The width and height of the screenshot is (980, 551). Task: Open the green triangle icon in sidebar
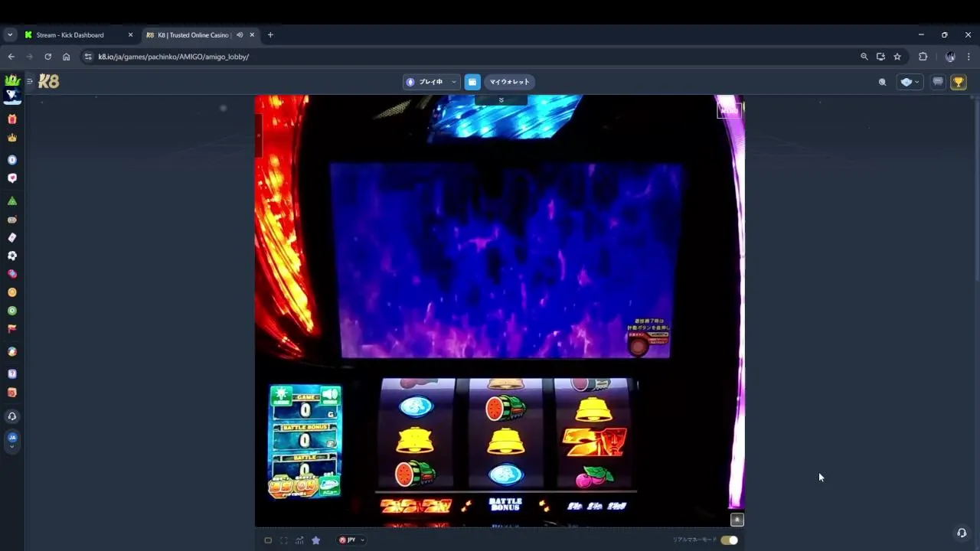click(x=12, y=201)
